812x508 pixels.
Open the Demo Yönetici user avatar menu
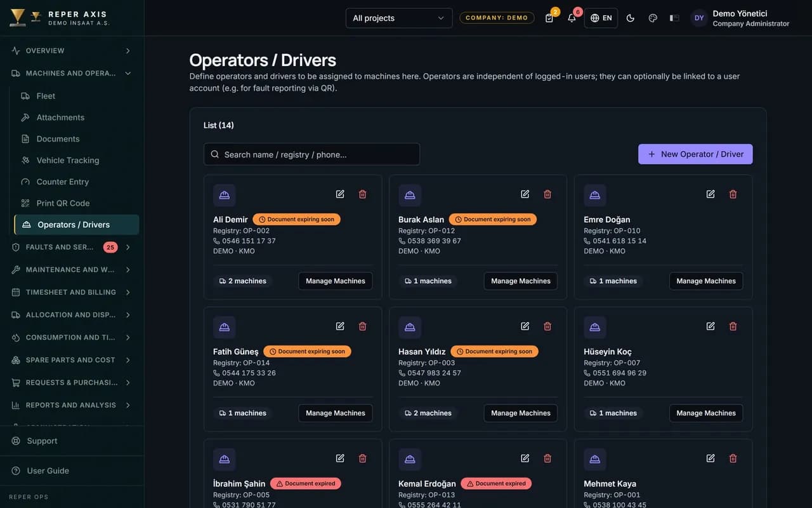coord(699,18)
